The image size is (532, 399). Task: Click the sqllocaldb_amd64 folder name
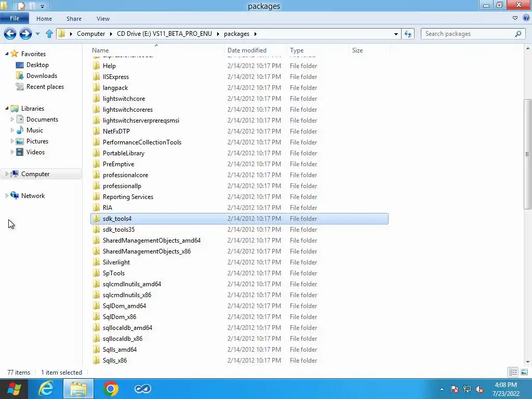[x=128, y=328]
